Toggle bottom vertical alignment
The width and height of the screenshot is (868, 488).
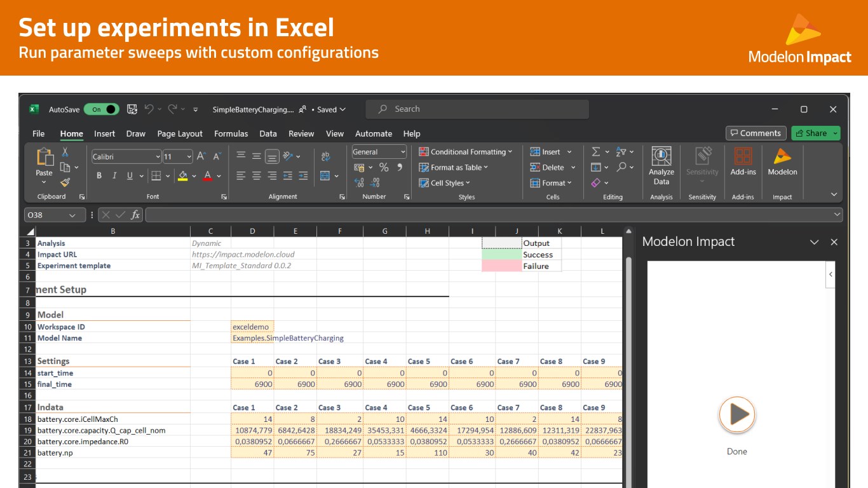272,156
